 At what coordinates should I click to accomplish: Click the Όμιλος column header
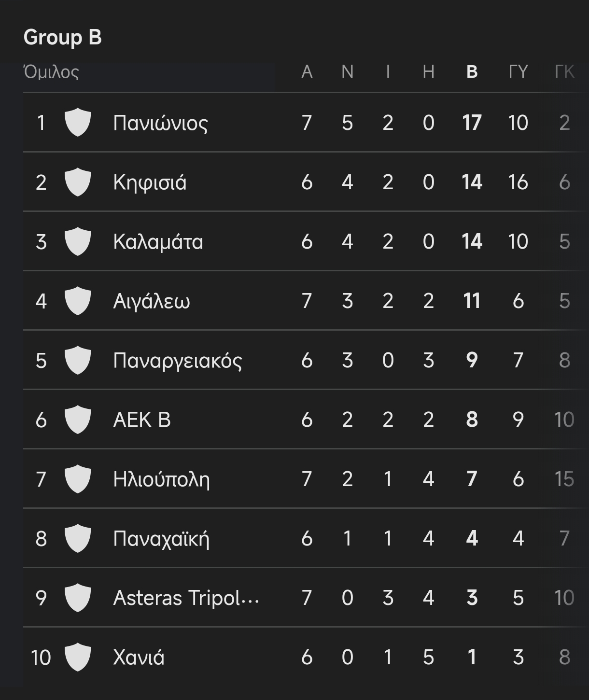(x=51, y=72)
